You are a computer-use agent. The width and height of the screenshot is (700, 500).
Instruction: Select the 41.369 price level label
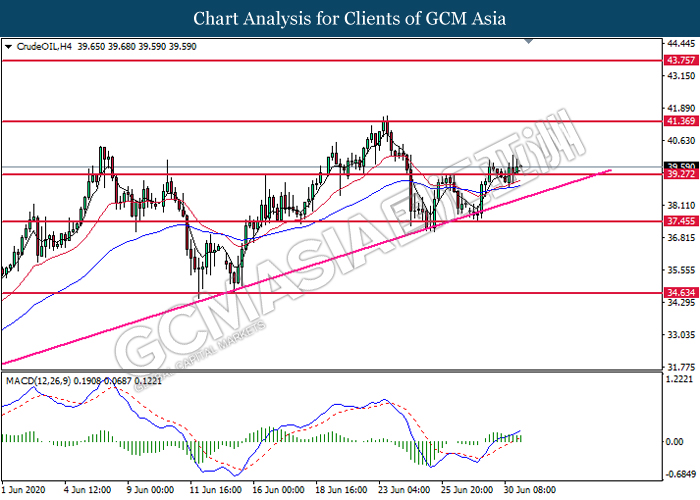681,121
